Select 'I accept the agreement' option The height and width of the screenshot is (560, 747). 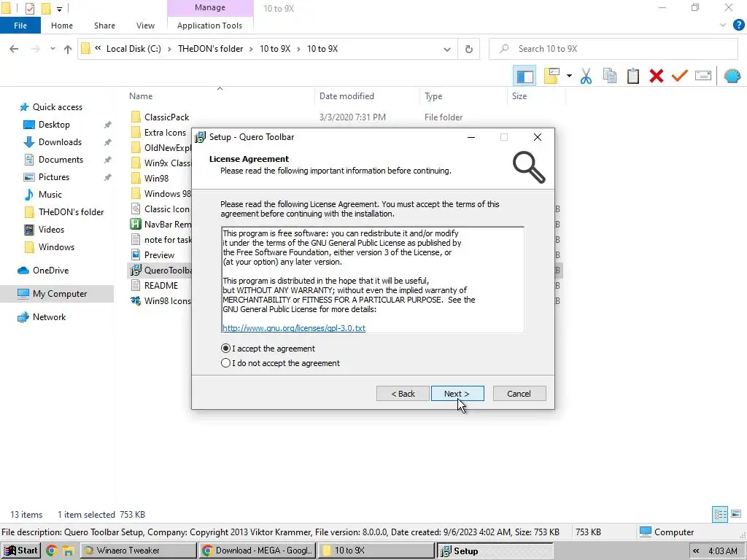pos(268,349)
